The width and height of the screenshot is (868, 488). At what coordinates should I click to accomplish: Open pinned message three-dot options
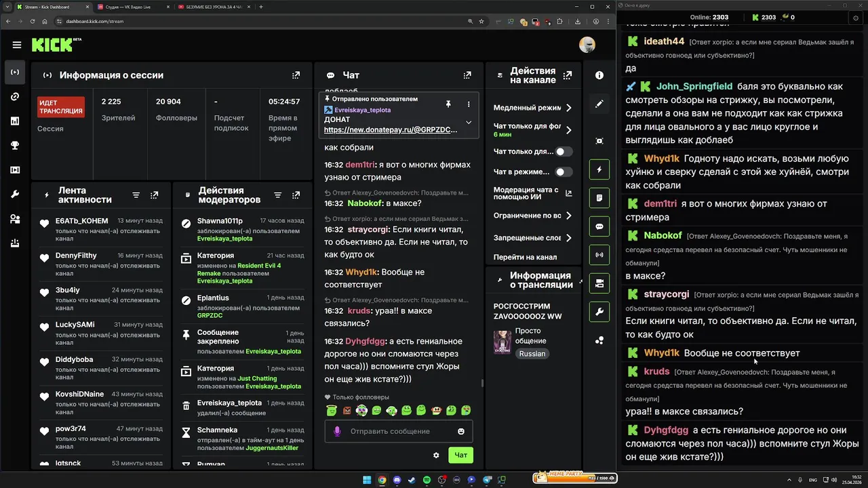[469, 104]
